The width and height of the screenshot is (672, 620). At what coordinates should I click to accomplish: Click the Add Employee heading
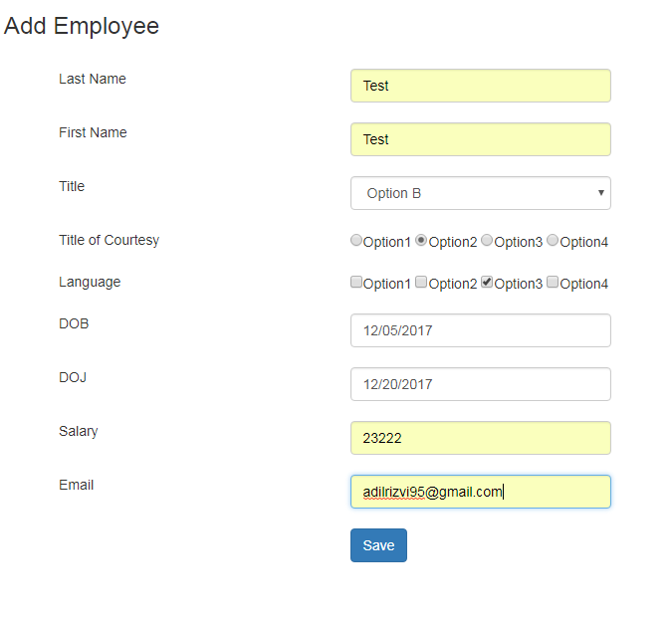point(82,26)
